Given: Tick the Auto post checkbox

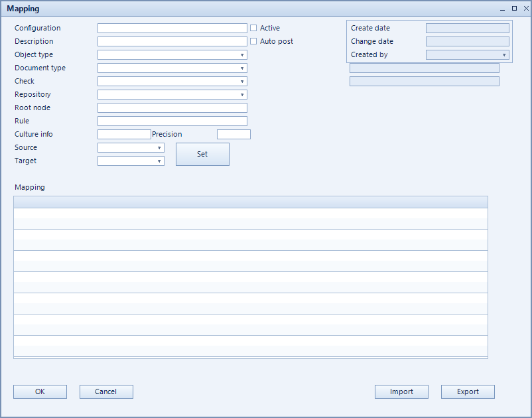Looking at the screenshot, I should 253,41.
